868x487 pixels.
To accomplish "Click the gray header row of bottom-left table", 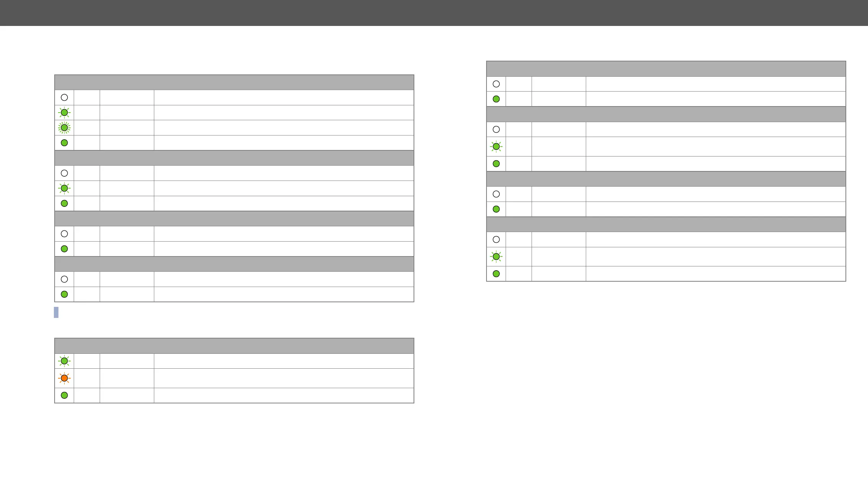I will pos(234,346).
